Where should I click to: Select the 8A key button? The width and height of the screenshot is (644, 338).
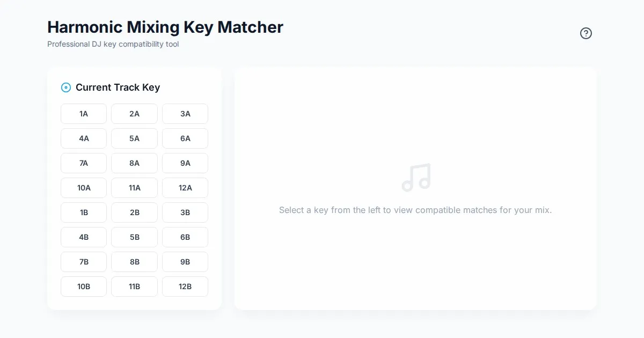coord(134,163)
